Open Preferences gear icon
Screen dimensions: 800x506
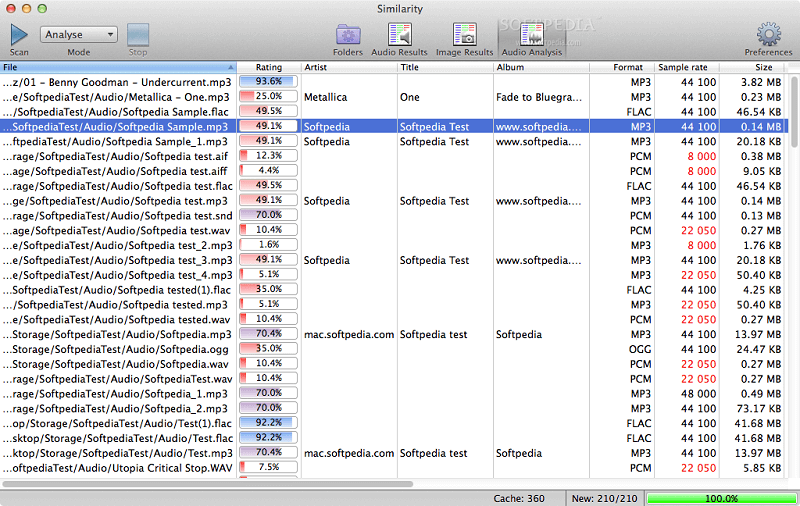coord(768,34)
